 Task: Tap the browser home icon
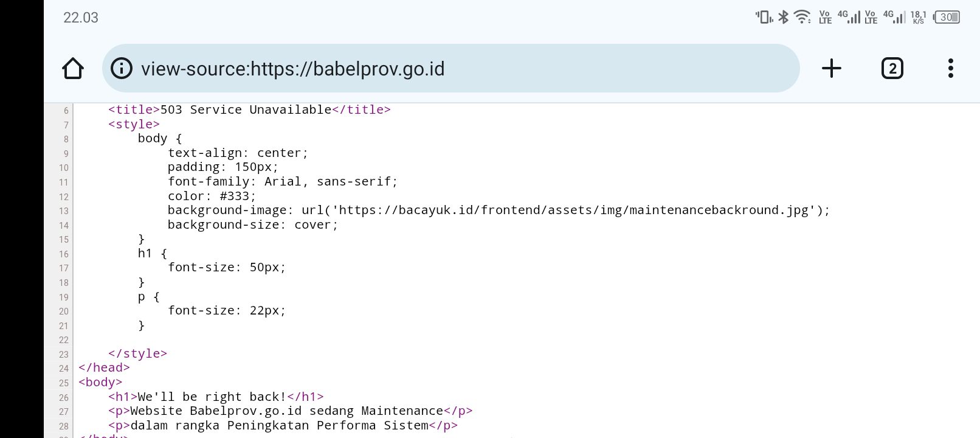73,68
